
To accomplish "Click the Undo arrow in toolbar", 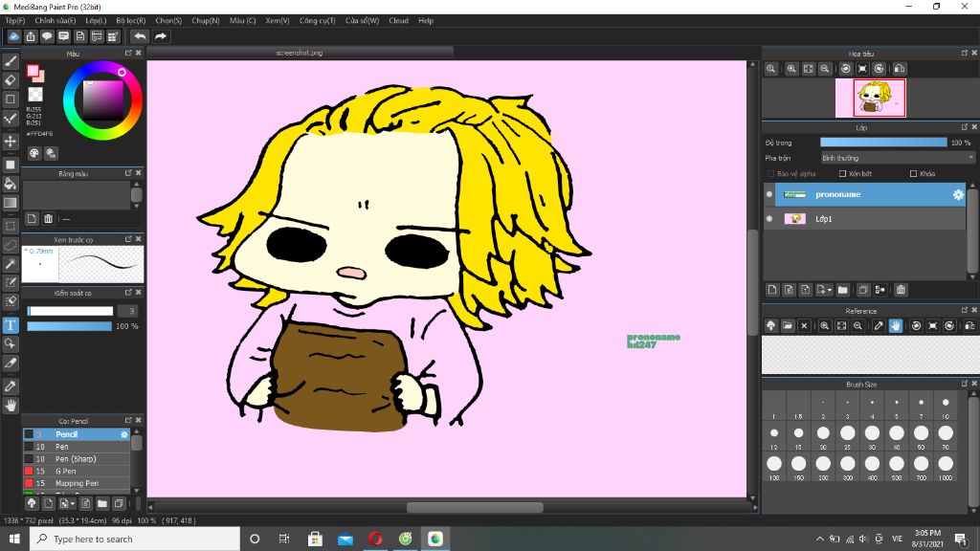I will 140,36.
